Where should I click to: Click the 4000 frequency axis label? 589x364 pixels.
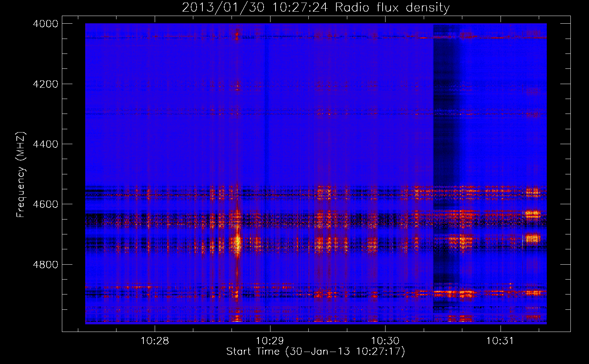pyautogui.click(x=46, y=24)
